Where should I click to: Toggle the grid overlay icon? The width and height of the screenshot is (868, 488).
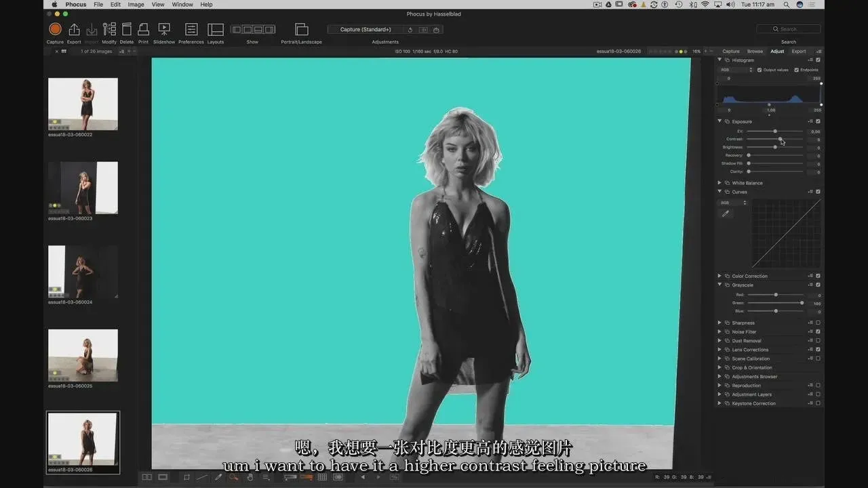point(322,477)
